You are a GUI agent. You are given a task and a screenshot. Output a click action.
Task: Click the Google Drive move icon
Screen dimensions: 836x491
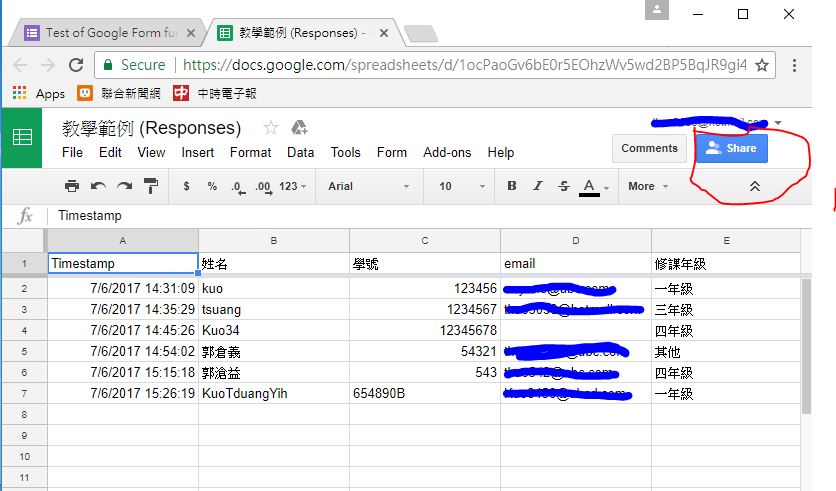298,128
